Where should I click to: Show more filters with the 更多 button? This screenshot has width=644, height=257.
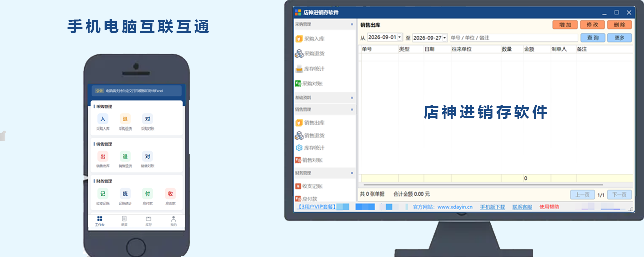click(x=619, y=38)
